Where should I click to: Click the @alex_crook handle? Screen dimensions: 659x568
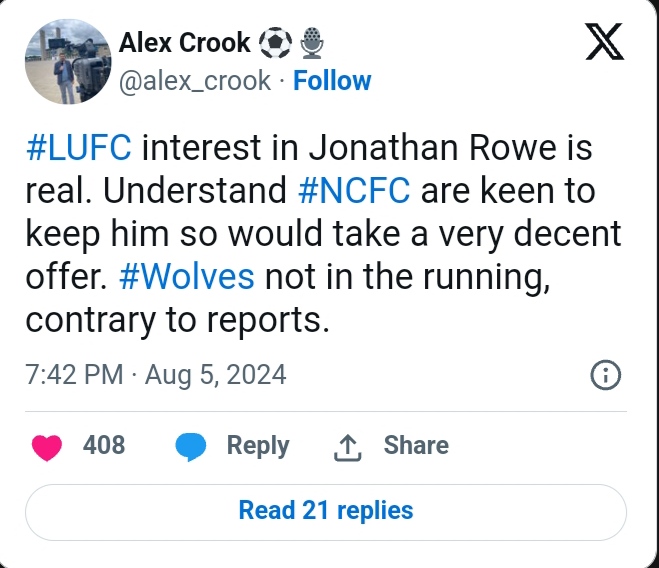pyautogui.click(x=194, y=81)
